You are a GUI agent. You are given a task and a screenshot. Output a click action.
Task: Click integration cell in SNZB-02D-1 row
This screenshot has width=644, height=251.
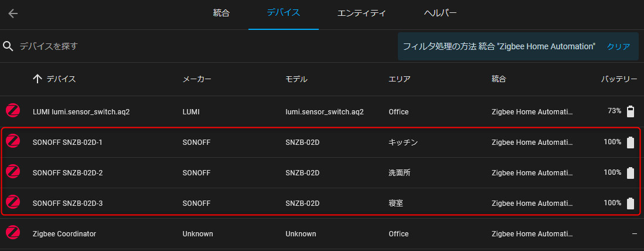(x=532, y=142)
